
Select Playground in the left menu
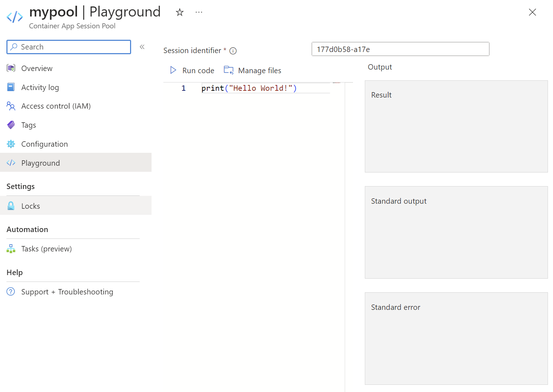tap(40, 163)
